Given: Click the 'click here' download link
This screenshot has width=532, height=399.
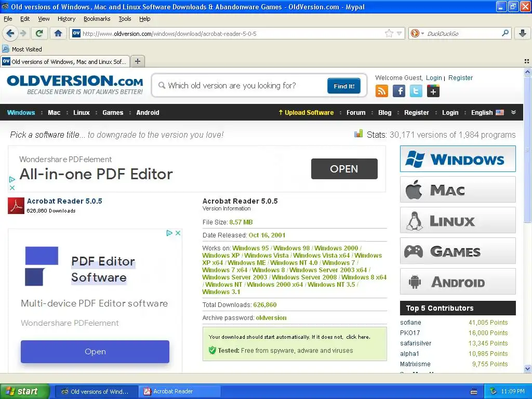Looking at the screenshot, I should 357,337.
